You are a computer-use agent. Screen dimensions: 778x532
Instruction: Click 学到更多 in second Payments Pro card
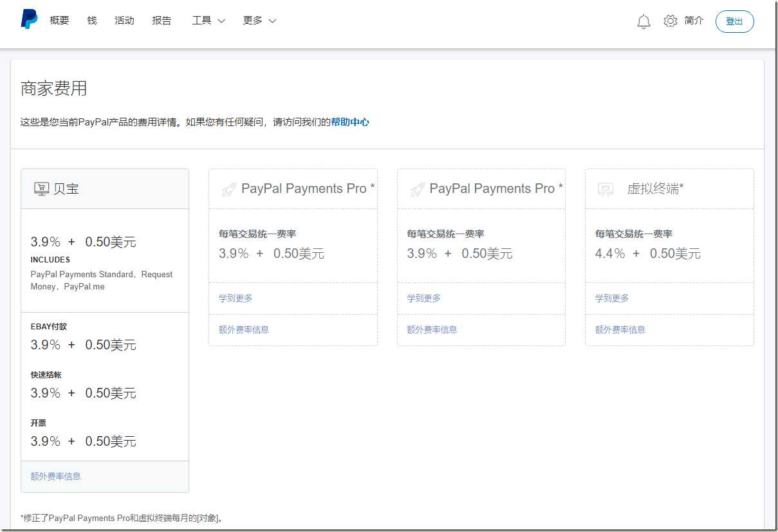423,298
